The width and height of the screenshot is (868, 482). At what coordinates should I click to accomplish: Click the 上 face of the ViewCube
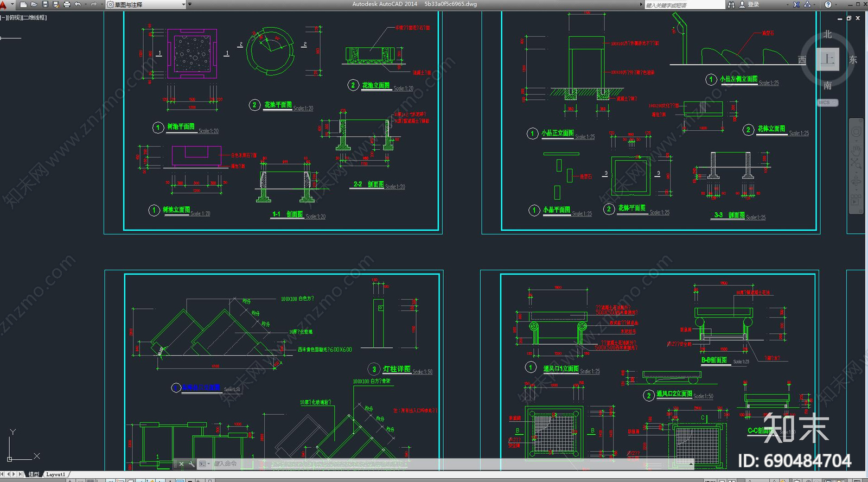[828, 59]
